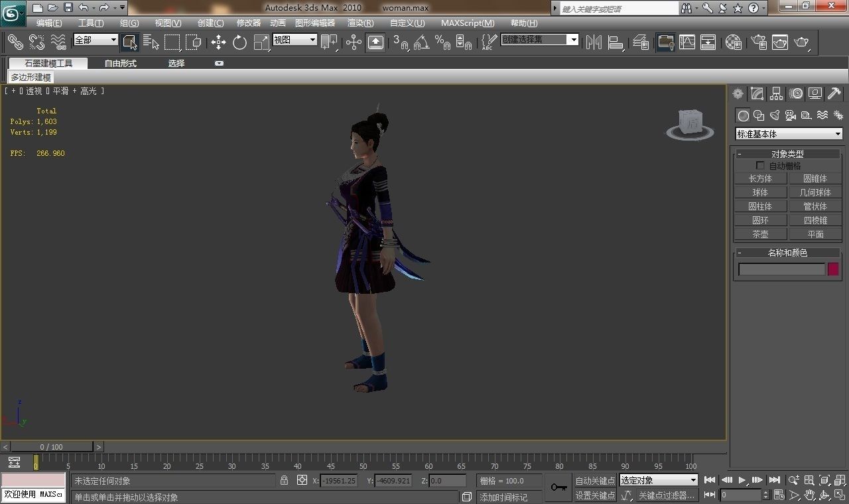Open the Layer Manager icon

(641, 42)
